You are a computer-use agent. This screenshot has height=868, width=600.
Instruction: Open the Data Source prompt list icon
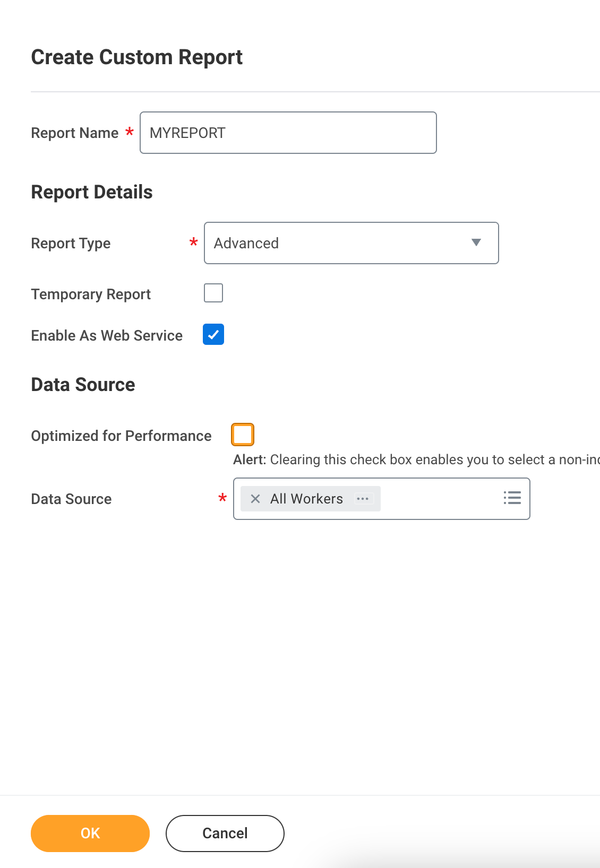pos(512,498)
